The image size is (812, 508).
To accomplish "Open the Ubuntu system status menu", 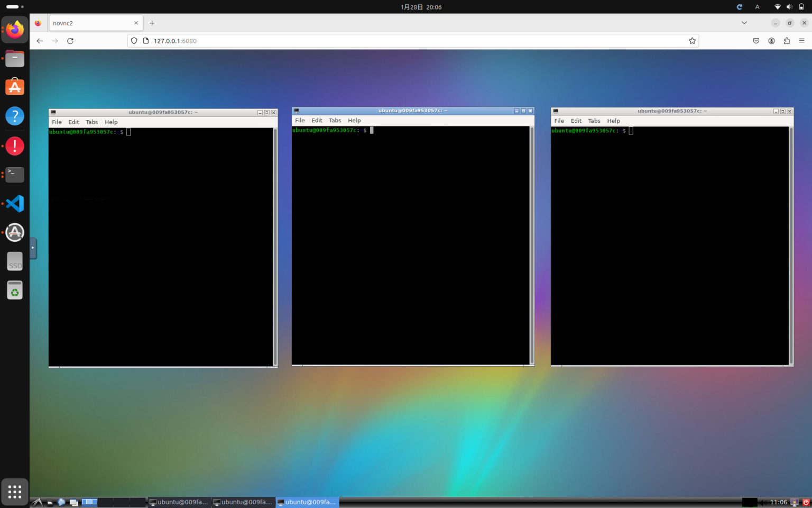I will coord(789,7).
